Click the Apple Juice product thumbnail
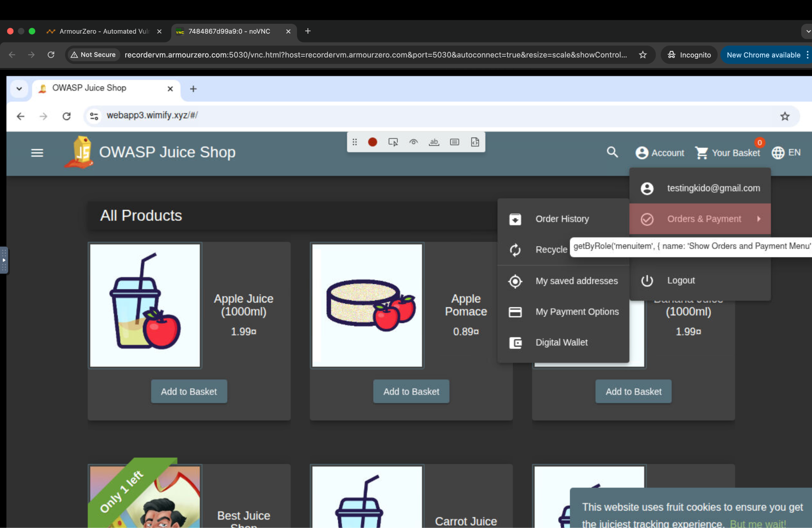Image resolution: width=812 pixels, height=528 pixels. click(x=145, y=305)
